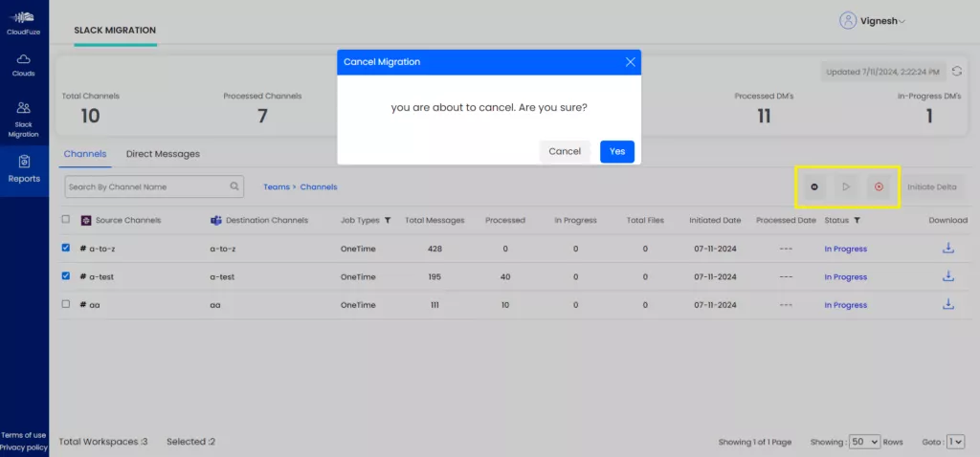Click the Teams breadcrumb link
The image size is (980, 457).
[x=277, y=186]
